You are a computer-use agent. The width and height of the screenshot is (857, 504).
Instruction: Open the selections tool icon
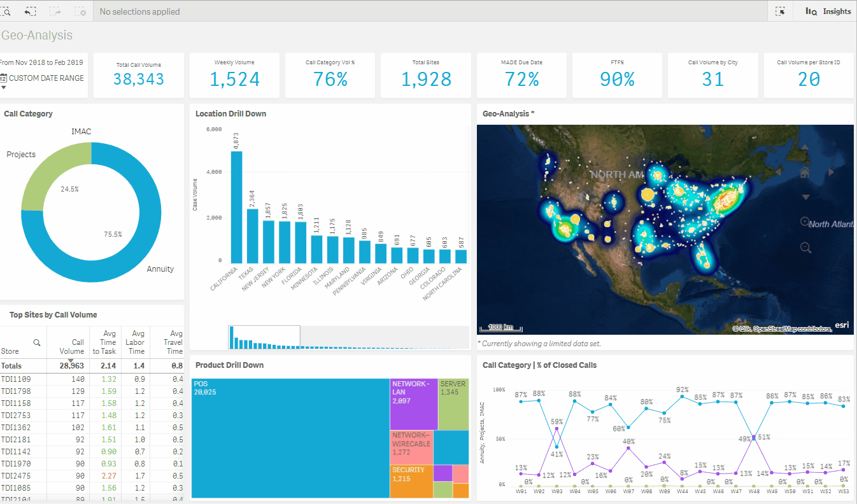780,11
